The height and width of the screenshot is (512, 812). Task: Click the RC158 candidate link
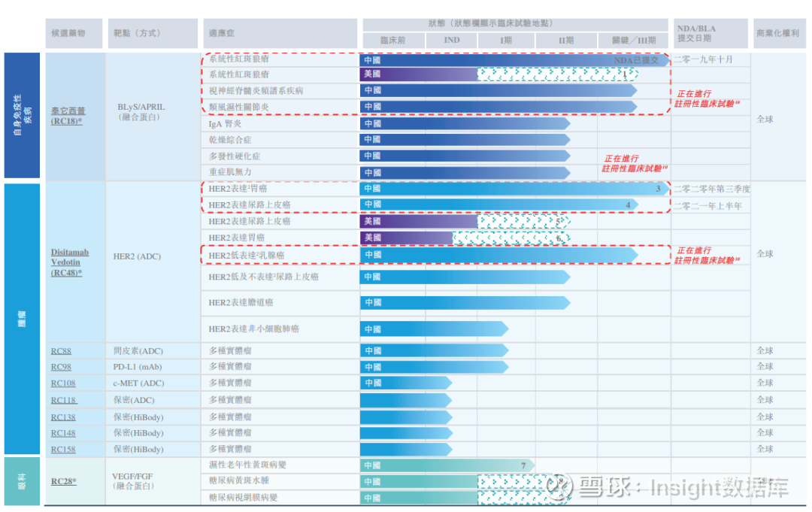pos(62,450)
